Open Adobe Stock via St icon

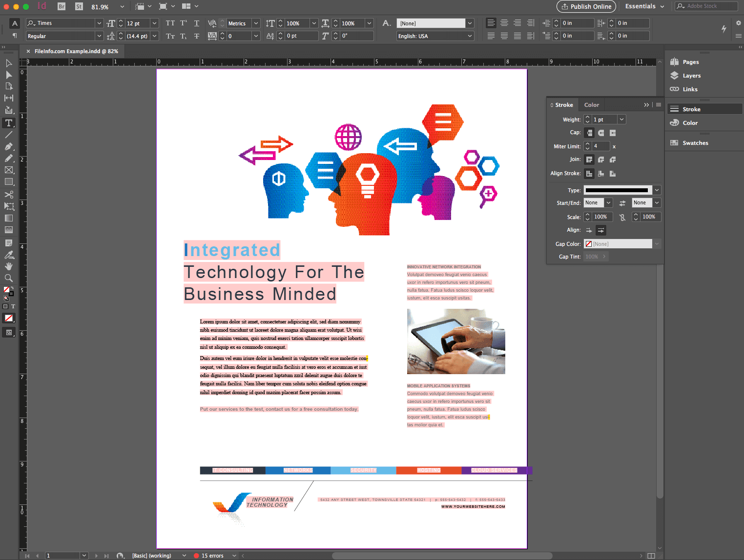click(79, 6)
